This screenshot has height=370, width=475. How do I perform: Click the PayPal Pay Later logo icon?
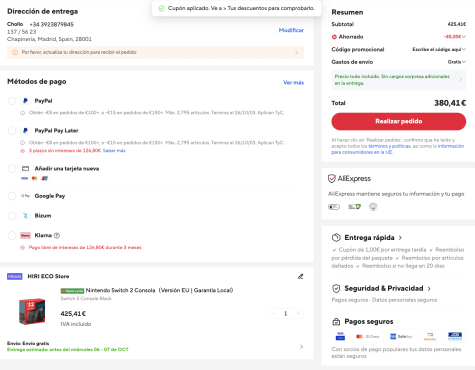[x=25, y=130]
